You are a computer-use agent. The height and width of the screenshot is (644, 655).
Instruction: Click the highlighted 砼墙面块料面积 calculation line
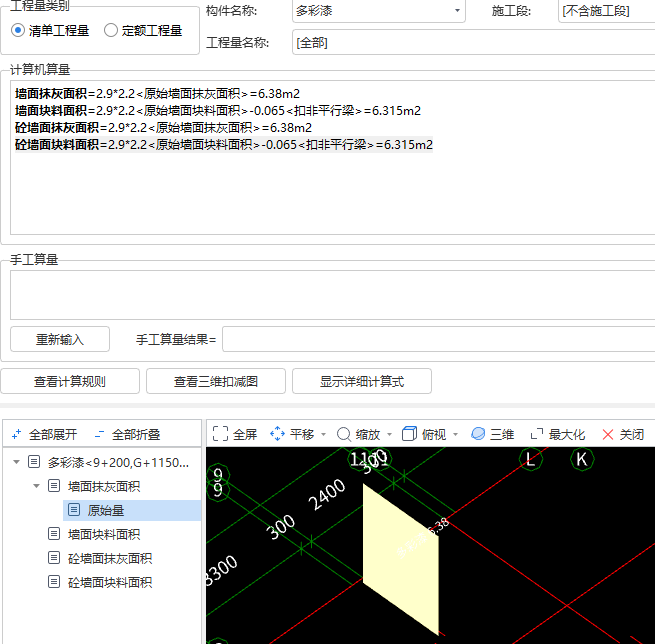point(224,145)
